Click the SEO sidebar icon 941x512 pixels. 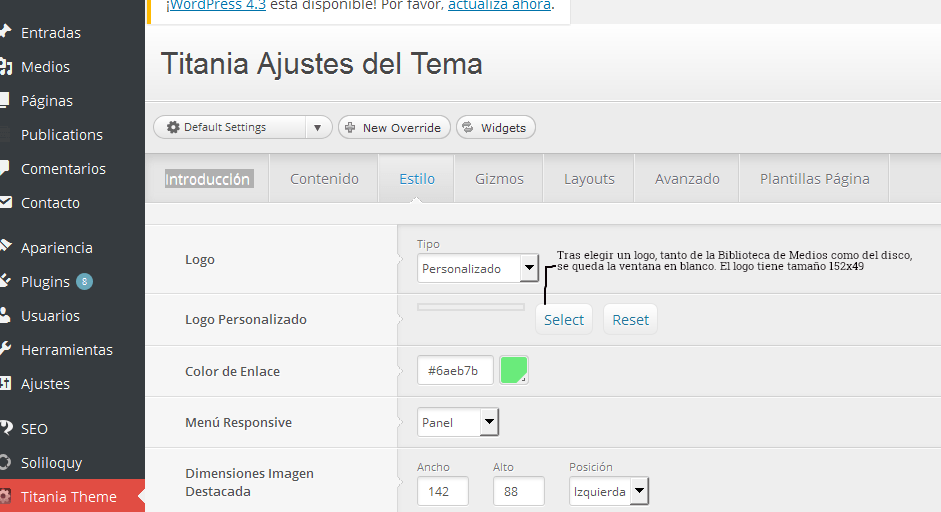[x=6, y=428]
